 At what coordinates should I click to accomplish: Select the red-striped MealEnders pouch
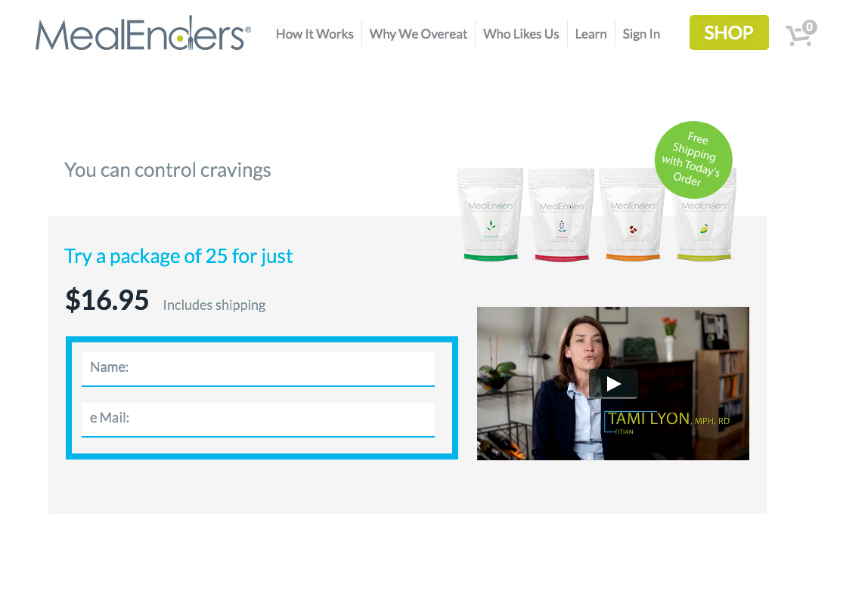coord(561,215)
